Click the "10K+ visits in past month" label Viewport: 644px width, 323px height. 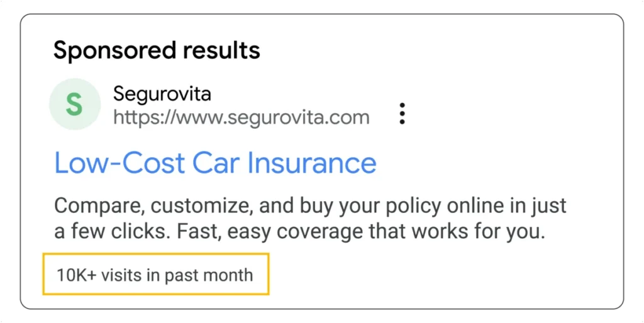click(155, 275)
